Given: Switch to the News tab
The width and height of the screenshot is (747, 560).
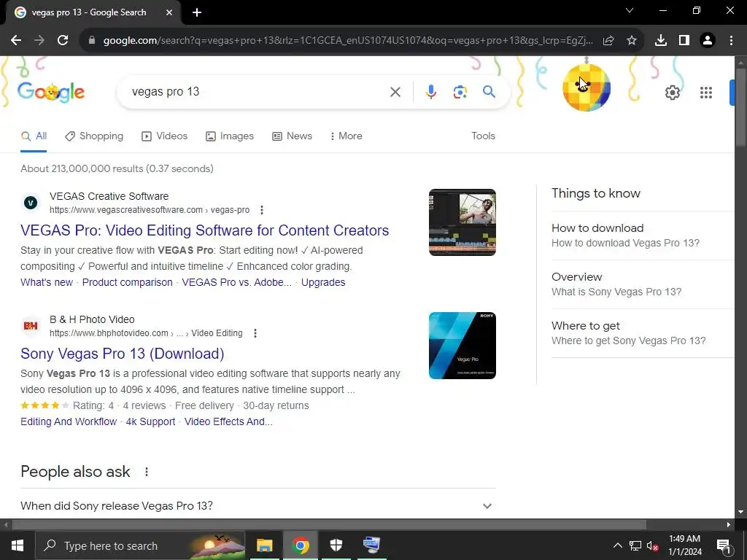Looking at the screenshot, I should (292, 136).
